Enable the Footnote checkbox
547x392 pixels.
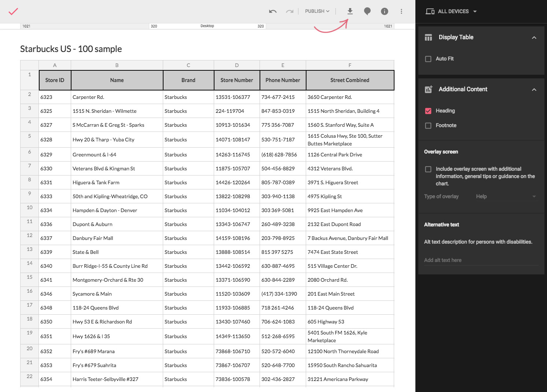pos(428,126)
